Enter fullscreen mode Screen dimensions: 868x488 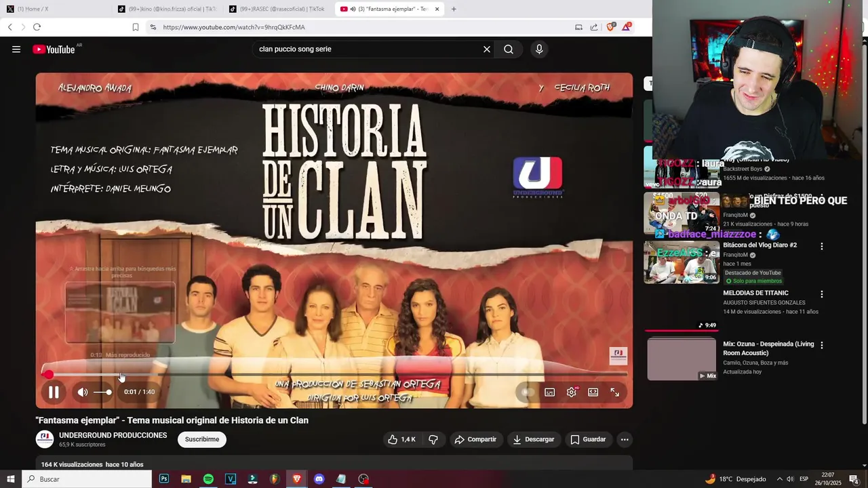[615, 392]
